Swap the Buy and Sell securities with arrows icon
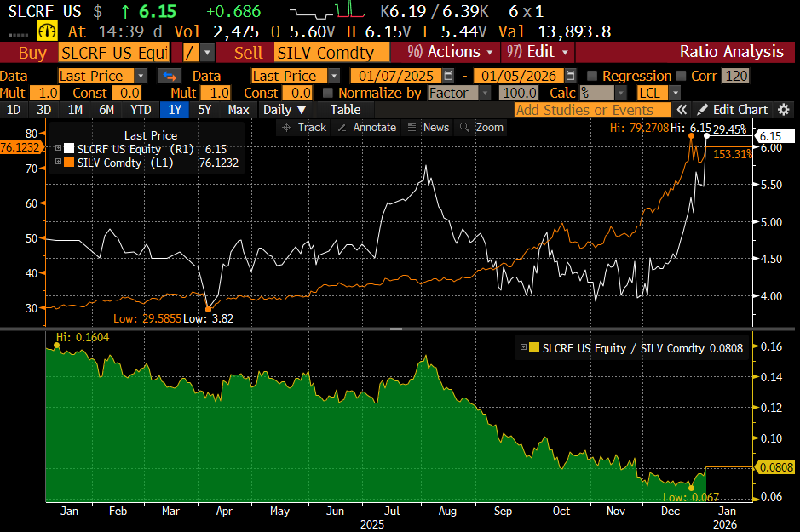The width and height of the screenshot is (800, 532). tap(170, 76)
